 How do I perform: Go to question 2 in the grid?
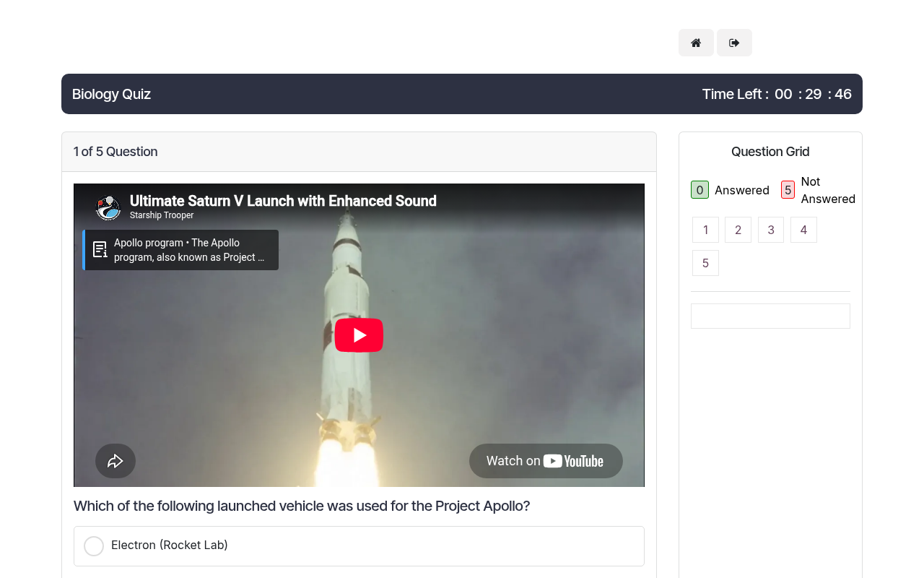738,230
